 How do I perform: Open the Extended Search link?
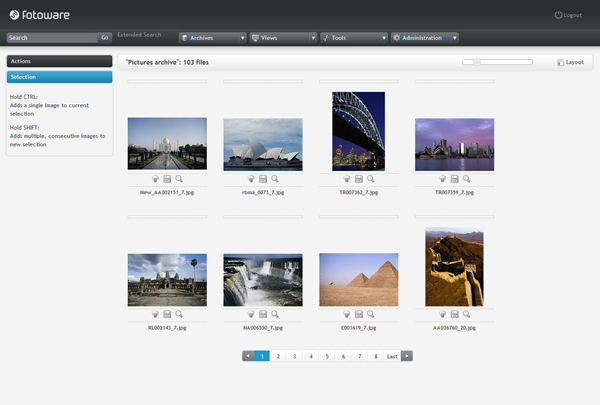click(x=139, y=34)
